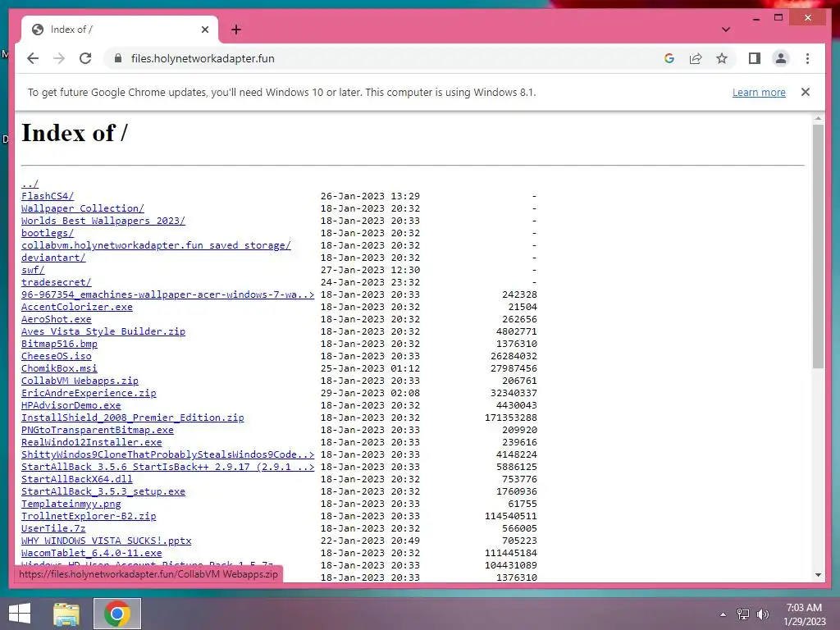The image size is (840, 630).
Task: Download InstallShield 2008 Premier Edition.zip
Action: coord(133,418)
